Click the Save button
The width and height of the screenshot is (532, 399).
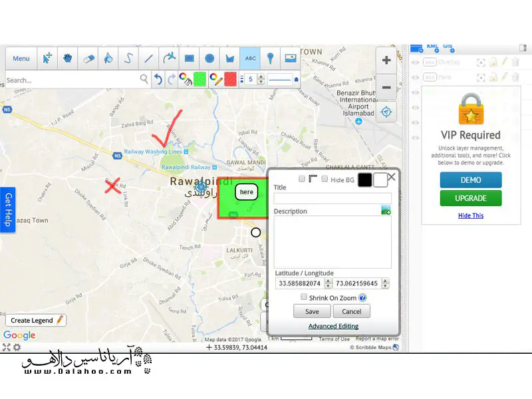click(312, 311)
